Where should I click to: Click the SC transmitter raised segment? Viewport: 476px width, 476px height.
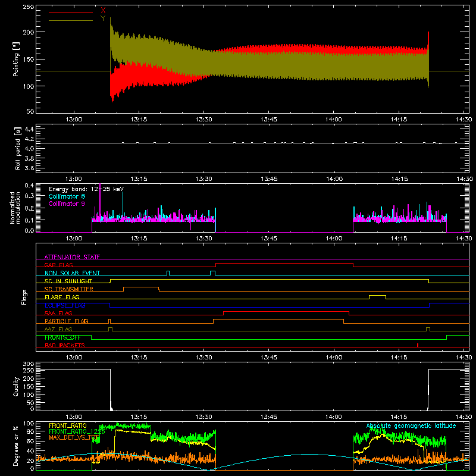[141, 289]
